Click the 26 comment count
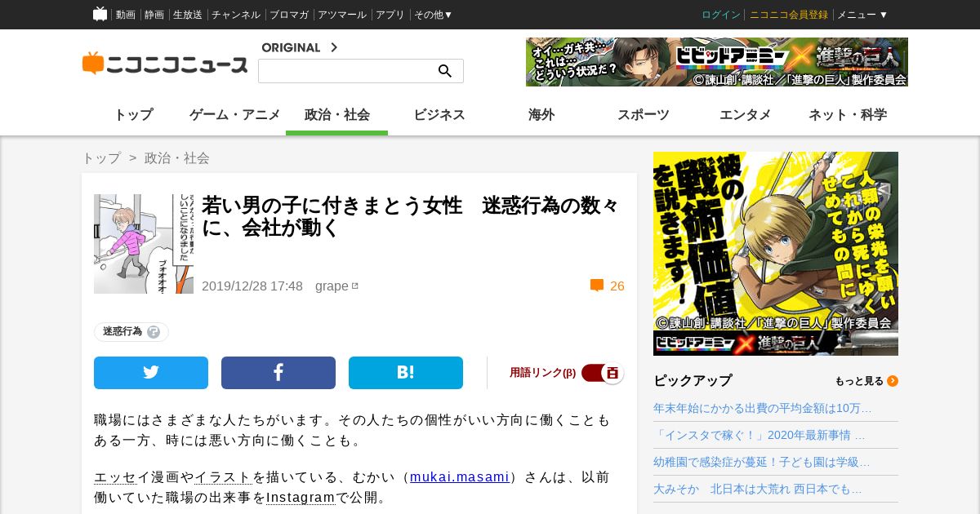980x514 pixels. coord(617,286)
